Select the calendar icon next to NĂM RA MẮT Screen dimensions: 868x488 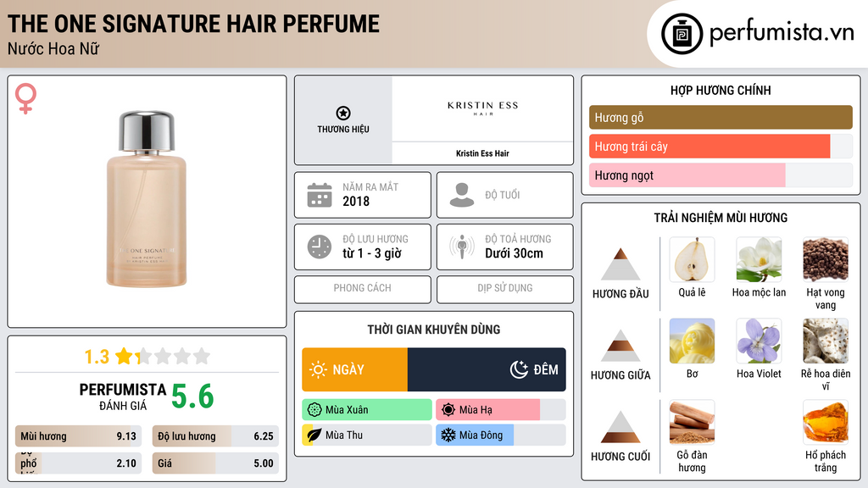[x=320, y=194]
